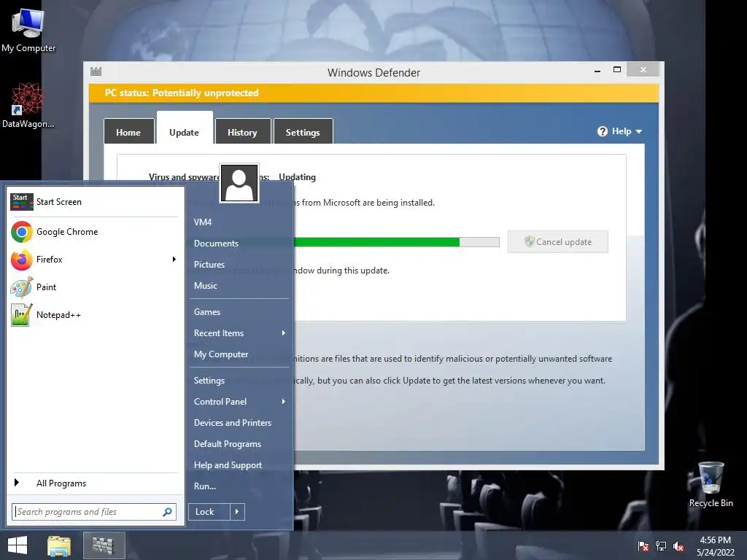Open Music from Start menu
This screenshot has height=560, width=747.
click(239, 286)
